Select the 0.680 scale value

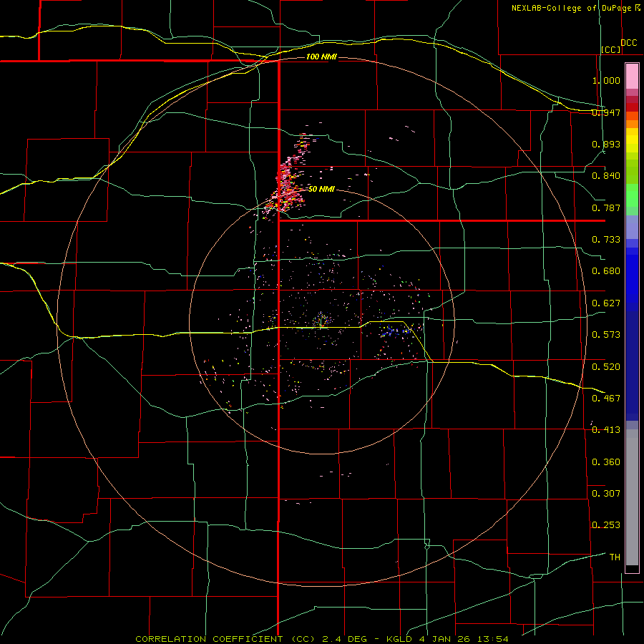(x=606, y=271)
